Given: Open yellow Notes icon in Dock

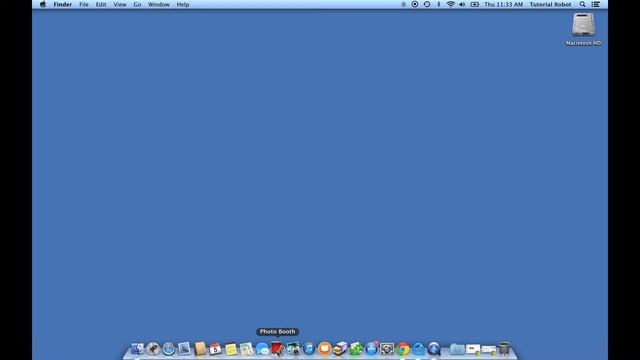Looking at the screenshot, I should (231, 349).
